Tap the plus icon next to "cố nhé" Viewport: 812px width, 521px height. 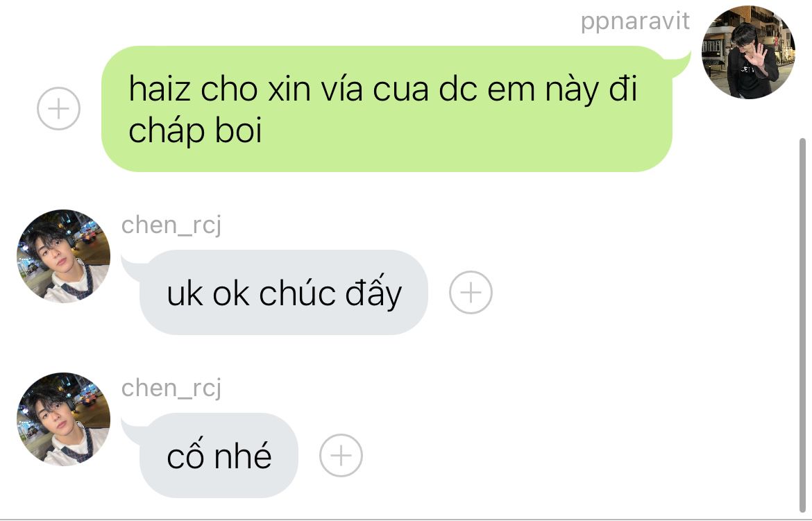[x=341, y=455]
